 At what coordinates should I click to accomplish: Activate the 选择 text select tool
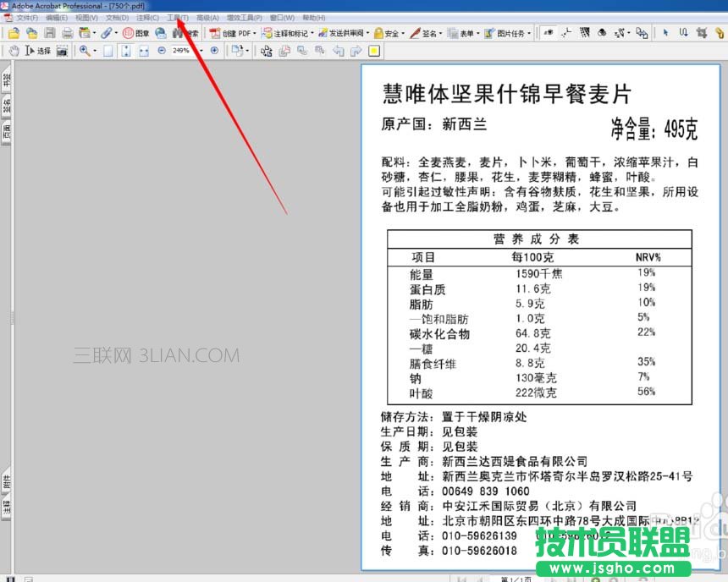tap(38, 51)
